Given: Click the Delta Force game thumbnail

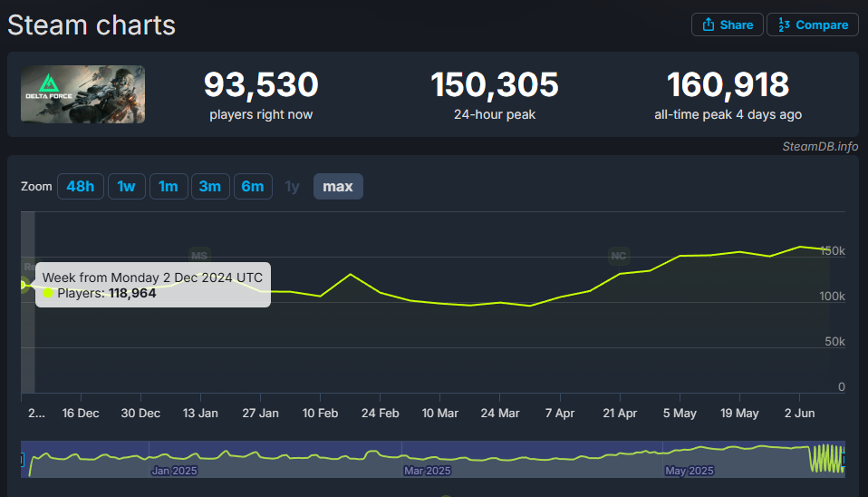Looking at the screenshot, I should 83,94.
